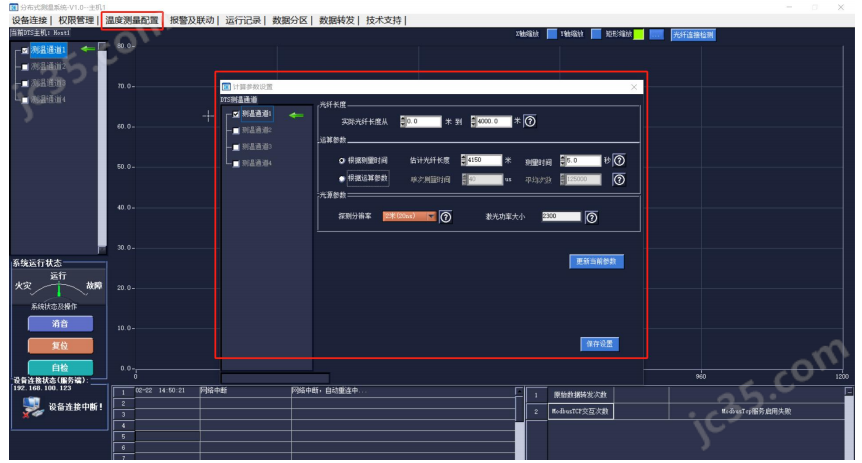Click 消音 mute button
This screenshot has height=463, width=862.
tap(60, 324)
